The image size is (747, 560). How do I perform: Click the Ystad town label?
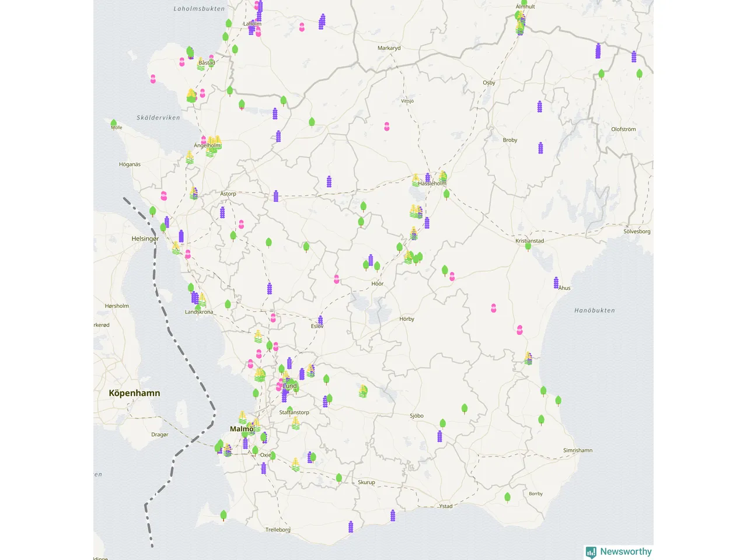tap(446, 506)
